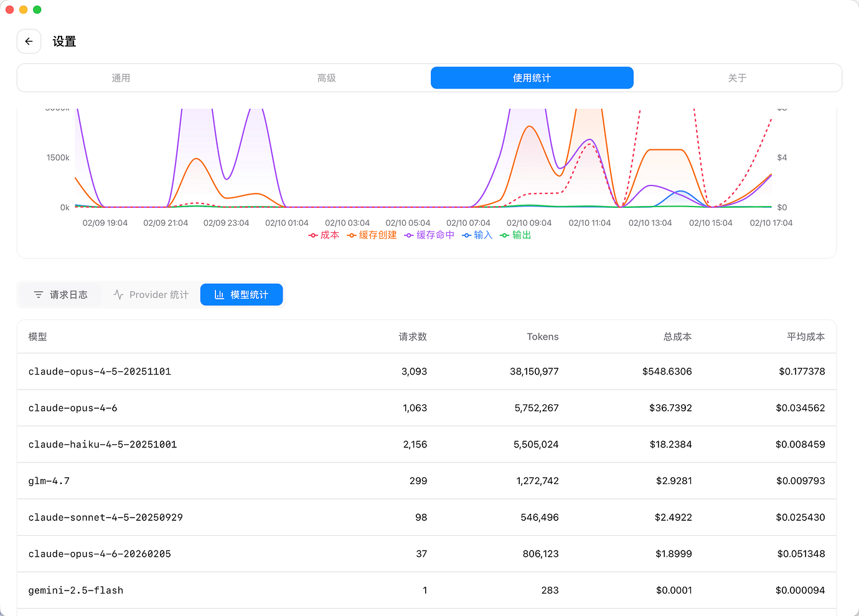Select claude-sonnet-4-5-20250929 model name
Screen dimensions: 859x616
(x=106, y=517)
